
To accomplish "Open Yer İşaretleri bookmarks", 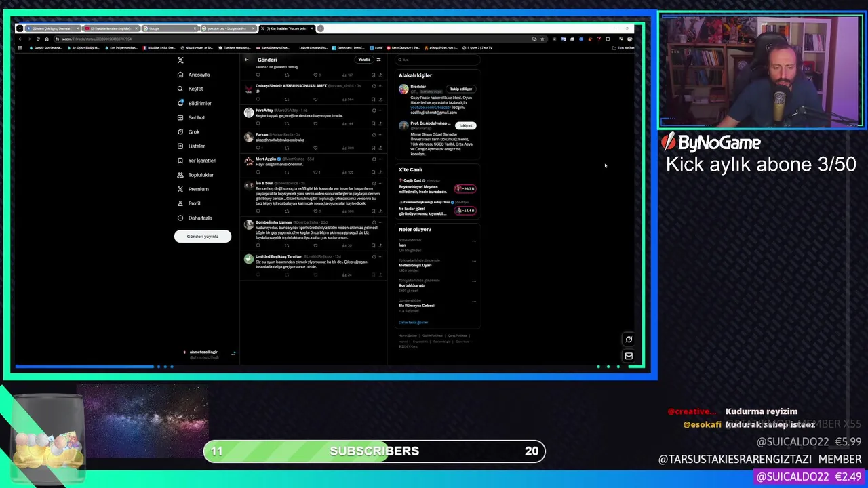I will click(197, 161).
